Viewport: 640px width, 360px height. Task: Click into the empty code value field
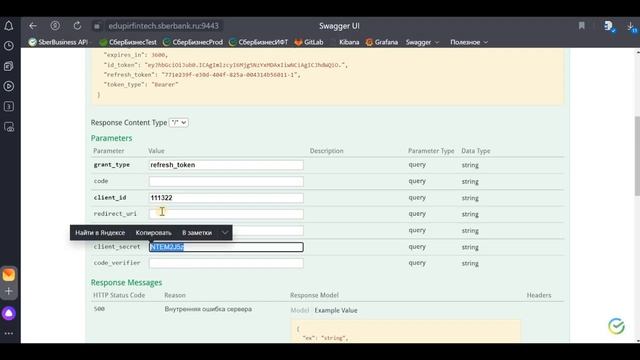point(226,181)
